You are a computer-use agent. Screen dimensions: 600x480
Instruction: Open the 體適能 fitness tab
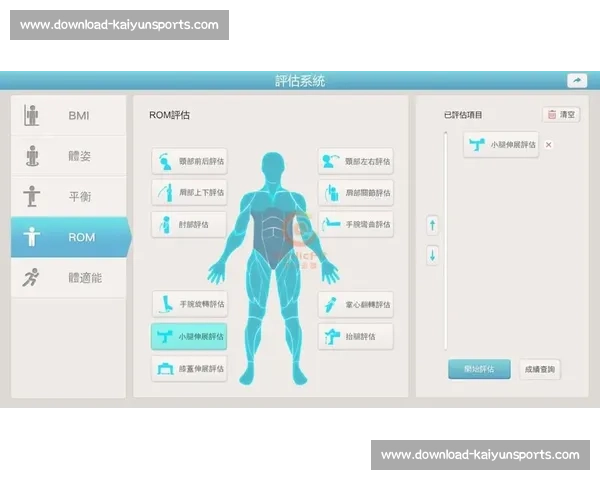pos(68,278)
